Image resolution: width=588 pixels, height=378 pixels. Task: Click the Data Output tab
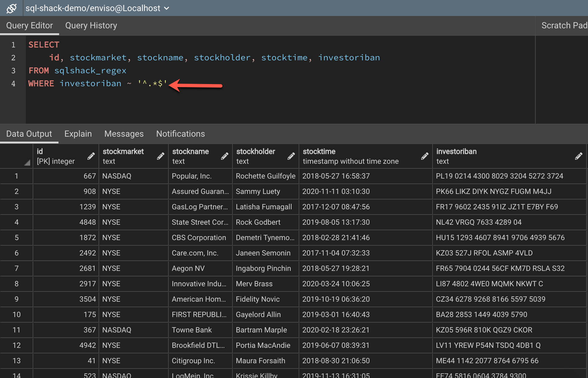(x=29, y=134)
